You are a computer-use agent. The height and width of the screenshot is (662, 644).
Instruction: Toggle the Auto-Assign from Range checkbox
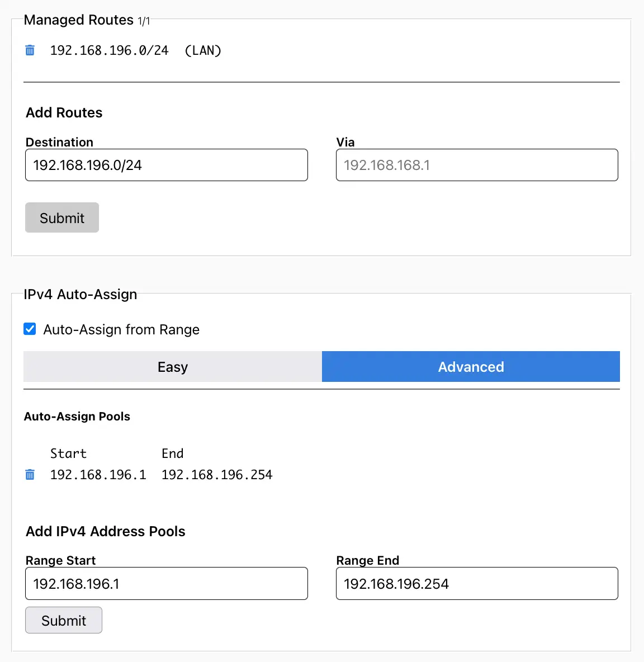tap(30, 329)
